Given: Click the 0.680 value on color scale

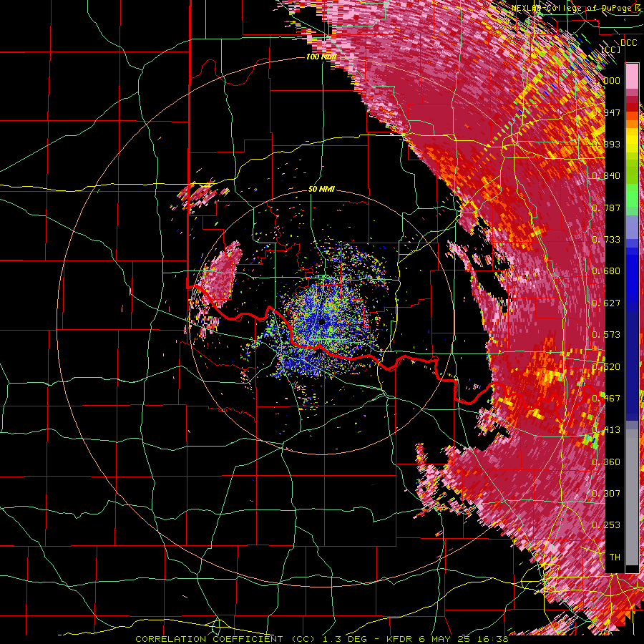Looking at the screenshot, I should tap(606, 271).
